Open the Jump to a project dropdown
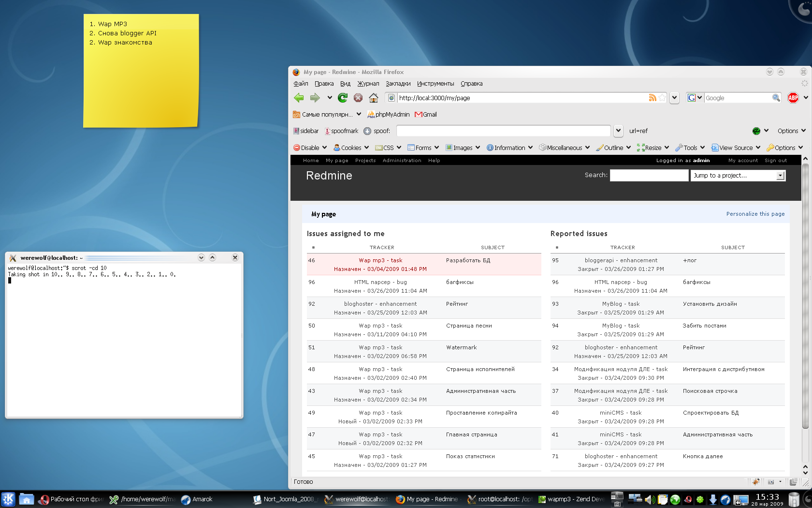 point(738,176)
